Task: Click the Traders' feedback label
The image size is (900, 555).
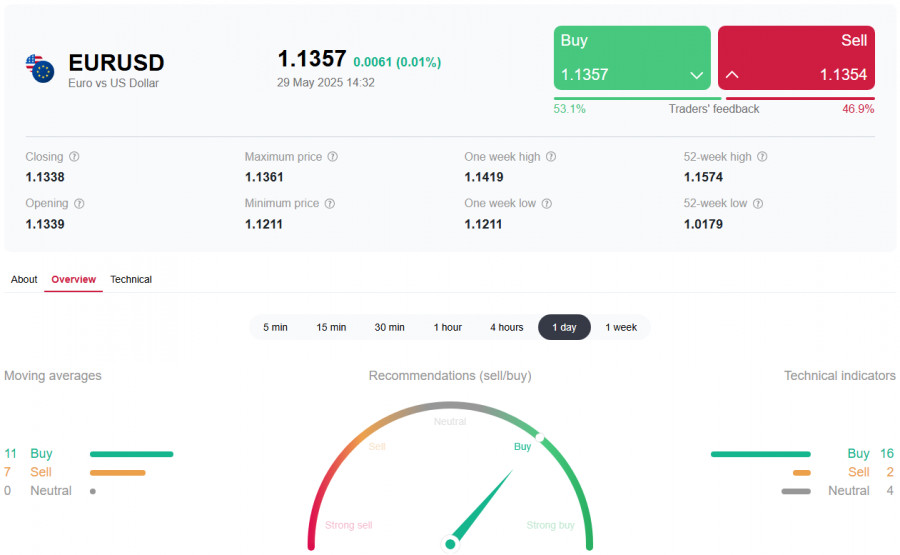Action: (713, 109)
